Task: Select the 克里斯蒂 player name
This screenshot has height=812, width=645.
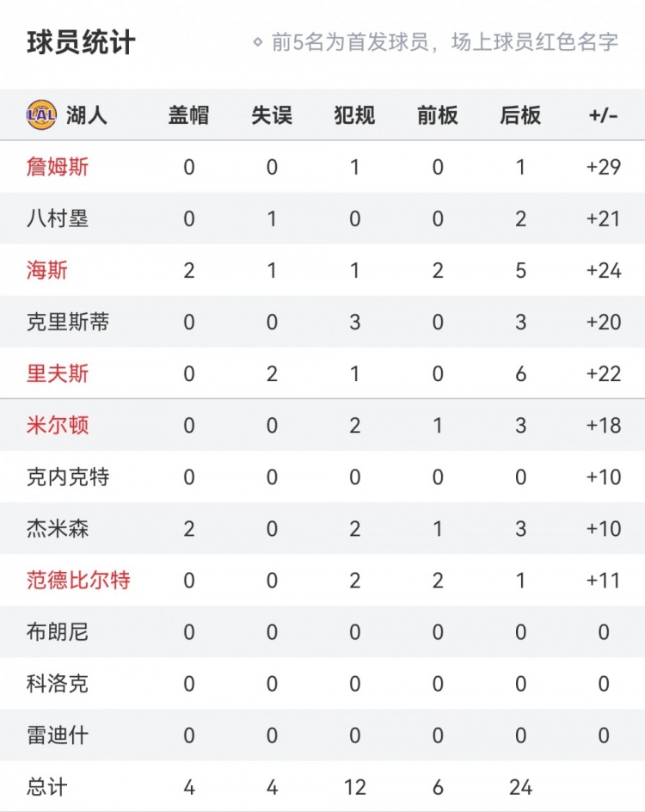Action: (68, 323)
